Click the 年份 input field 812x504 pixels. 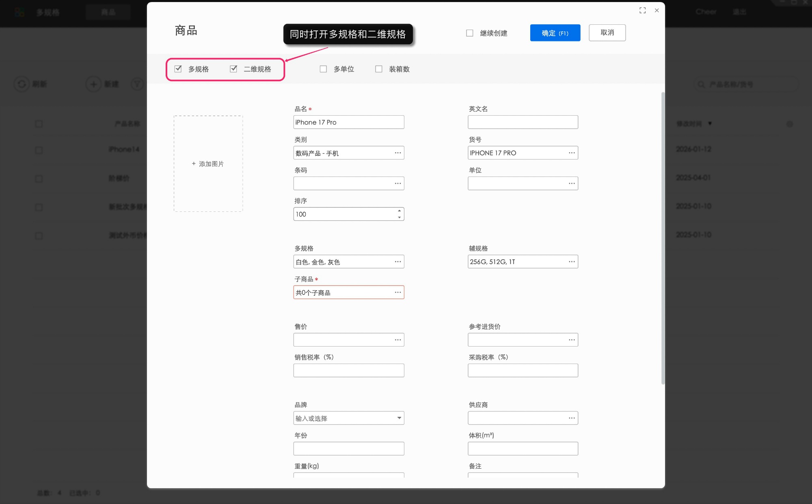tap(349, 448)
